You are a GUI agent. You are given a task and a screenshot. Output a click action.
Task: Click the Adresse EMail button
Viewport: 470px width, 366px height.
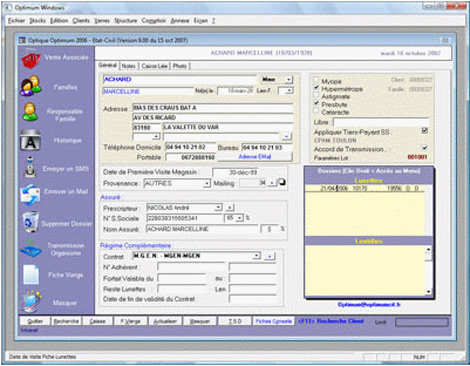255,157
